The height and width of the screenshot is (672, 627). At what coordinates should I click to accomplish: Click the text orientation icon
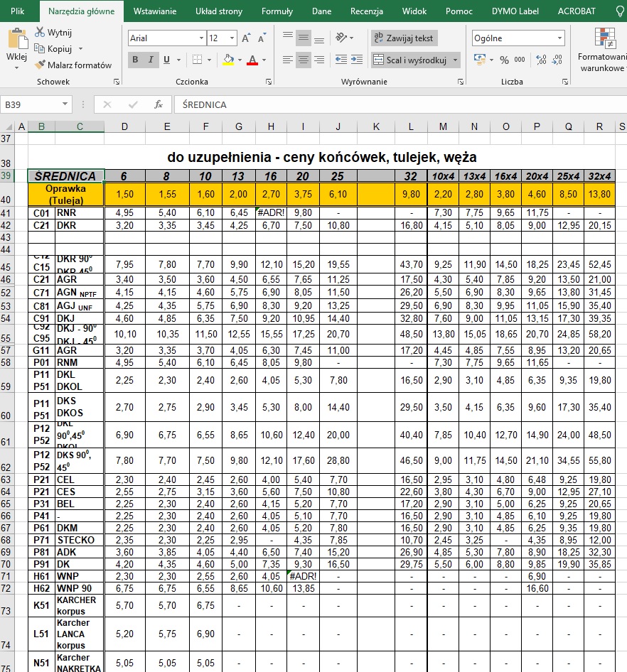[341, 38]
